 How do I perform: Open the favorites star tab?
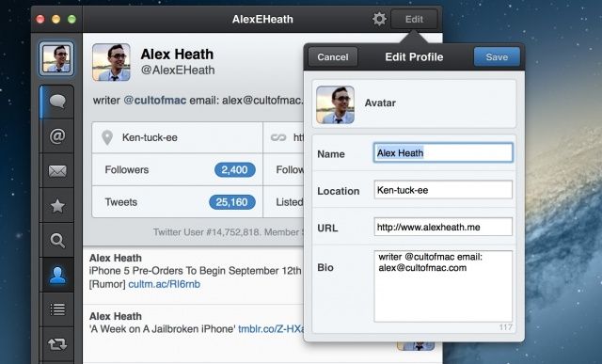click(57, 206)
